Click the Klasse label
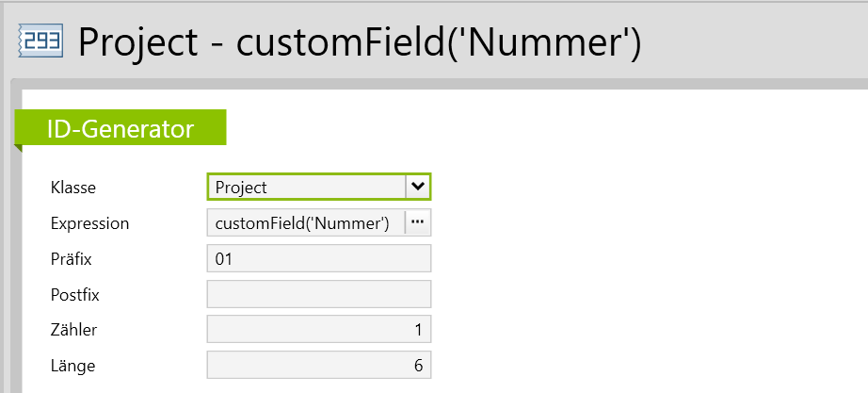The image size is (868, 393). (72, 188)
